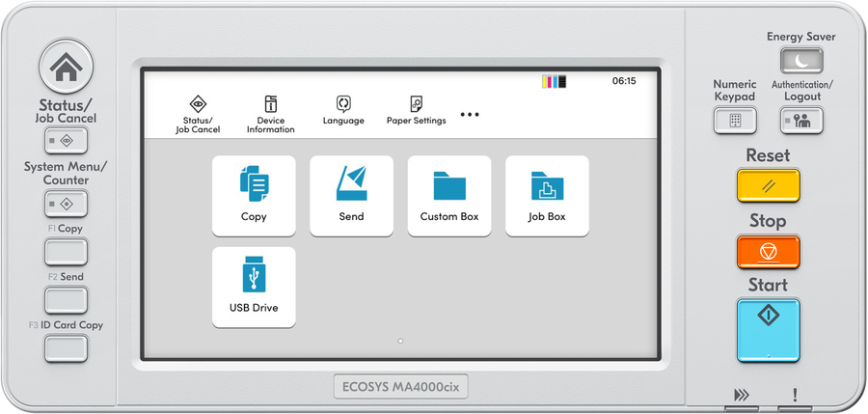
Task: Show the Numeric Keypad
Action: coord(734,121)
